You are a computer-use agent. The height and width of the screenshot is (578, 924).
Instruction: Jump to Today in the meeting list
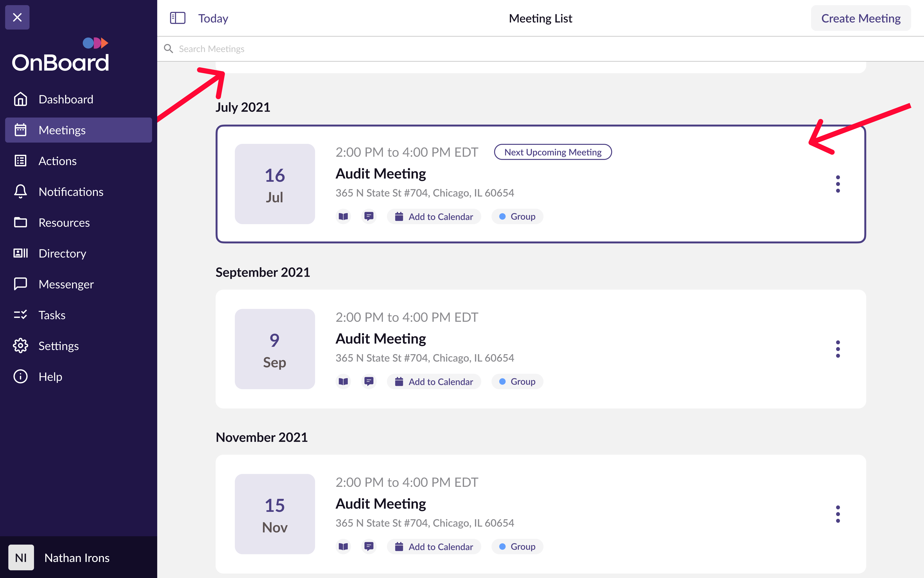pos(213,18)
